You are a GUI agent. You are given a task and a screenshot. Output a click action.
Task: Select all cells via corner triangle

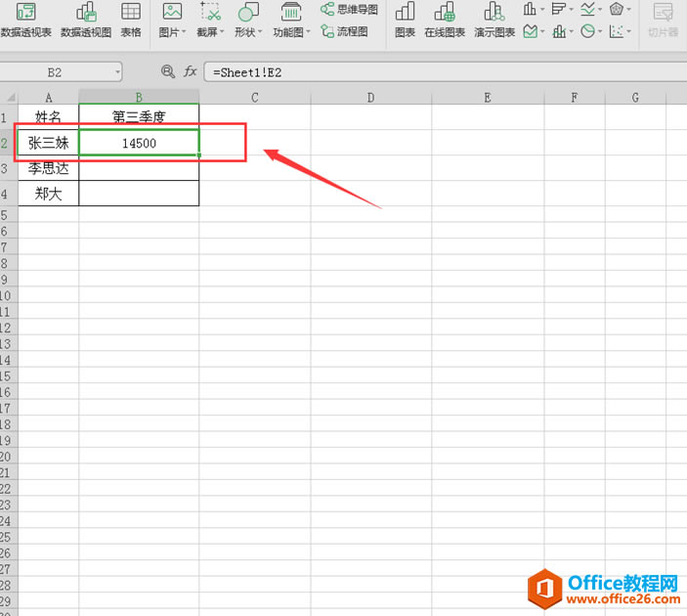[11, 98]
